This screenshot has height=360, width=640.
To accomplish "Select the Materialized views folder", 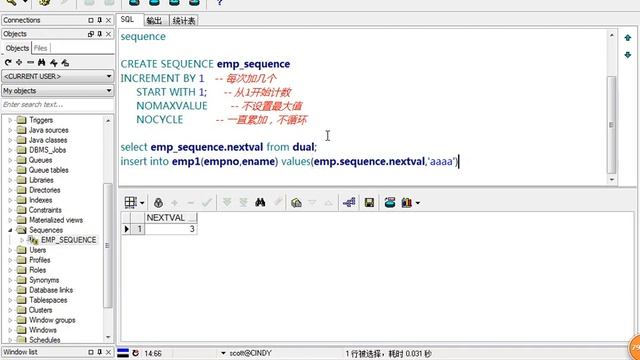I will tap(56, 220).
